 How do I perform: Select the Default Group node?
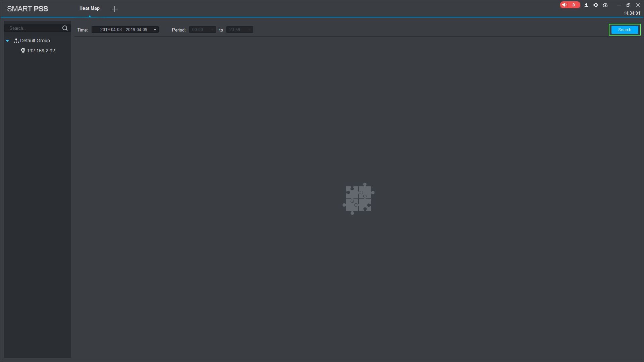[x=35, y=41]
